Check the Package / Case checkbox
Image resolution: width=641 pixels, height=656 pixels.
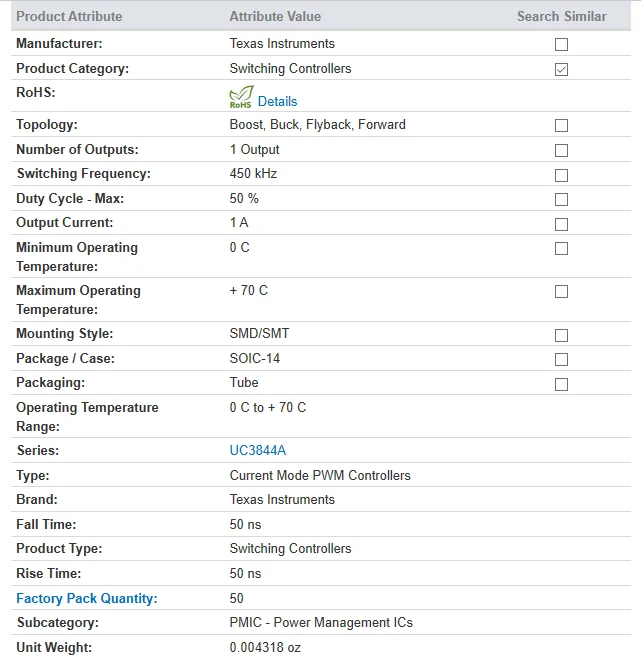click(x=561, y=359)
